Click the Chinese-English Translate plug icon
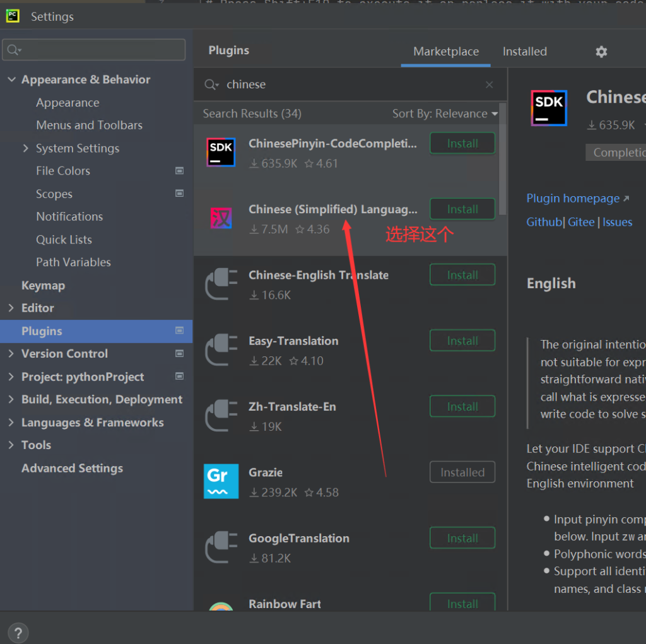Viewport: 646px width, 644px height. [x=221, y=284]
